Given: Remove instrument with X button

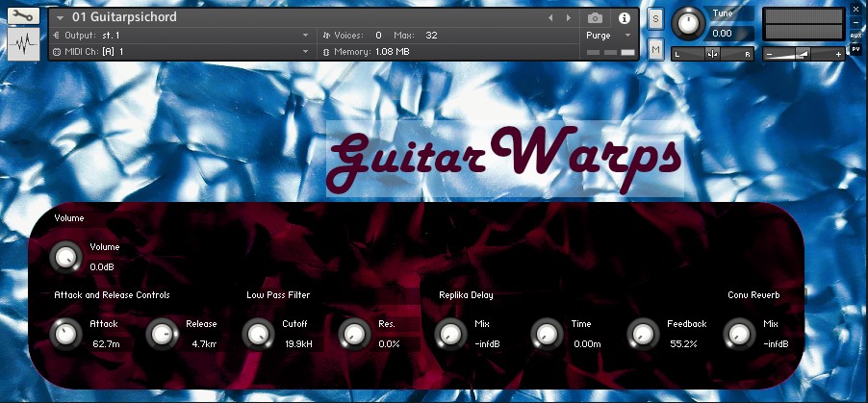Looking at the screenshot, I should (855, 10).
